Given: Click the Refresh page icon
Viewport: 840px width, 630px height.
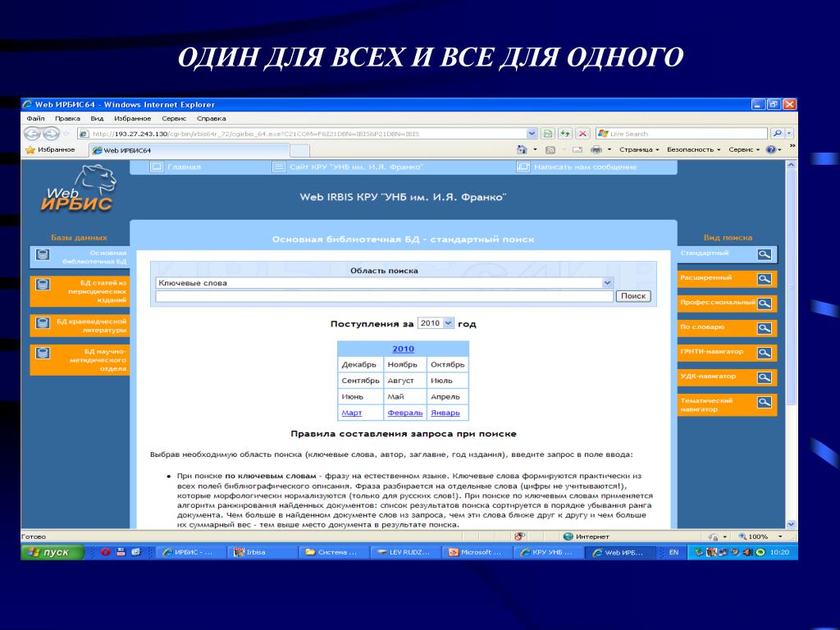Looking at the screenshot, I should tap(564, 134).
